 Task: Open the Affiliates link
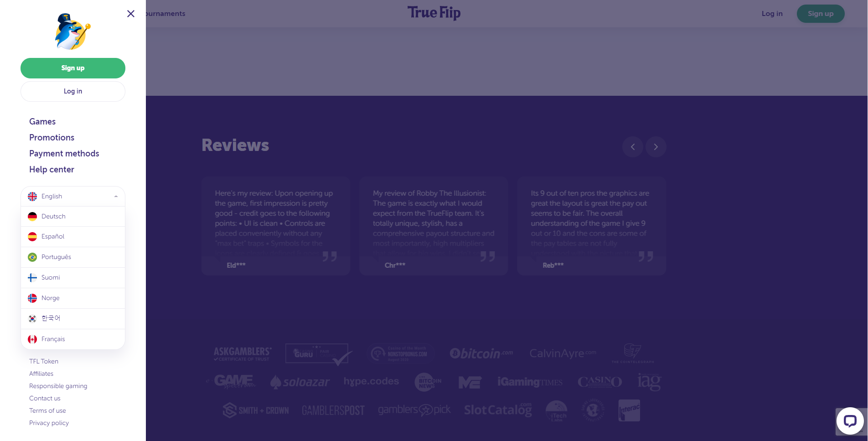click(x=41, y=374)
